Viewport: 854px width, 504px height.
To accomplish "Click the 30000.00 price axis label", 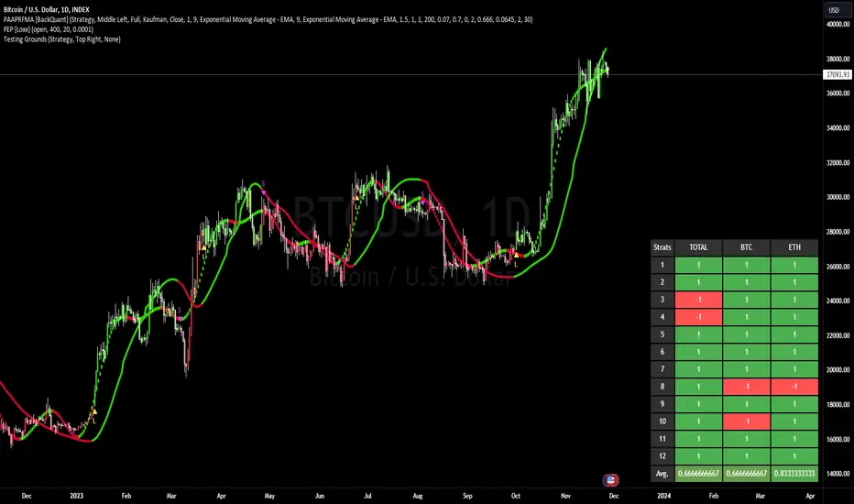I will point(838,197).
